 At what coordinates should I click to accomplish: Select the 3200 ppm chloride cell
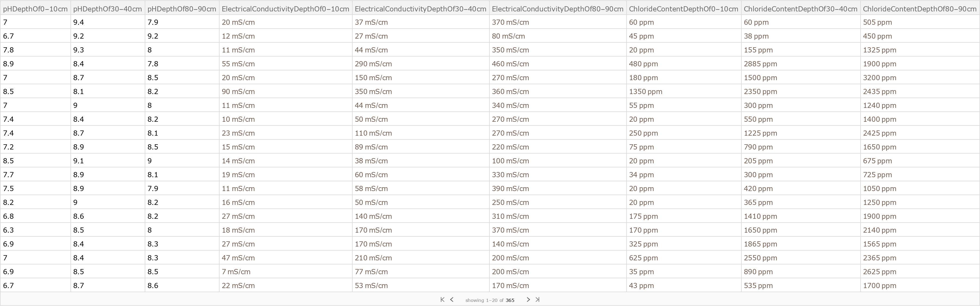[880, 77]
